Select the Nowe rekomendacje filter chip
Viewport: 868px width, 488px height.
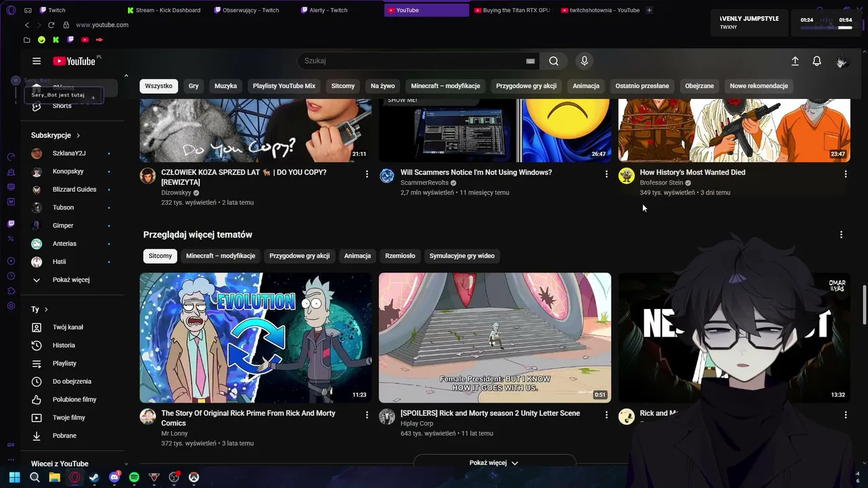[x=759, y=86]
